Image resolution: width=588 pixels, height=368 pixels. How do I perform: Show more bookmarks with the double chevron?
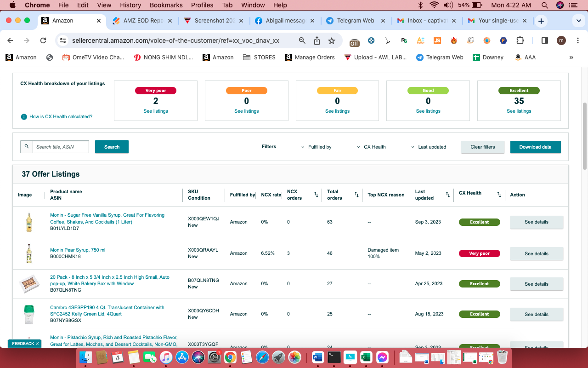(571, 57)
